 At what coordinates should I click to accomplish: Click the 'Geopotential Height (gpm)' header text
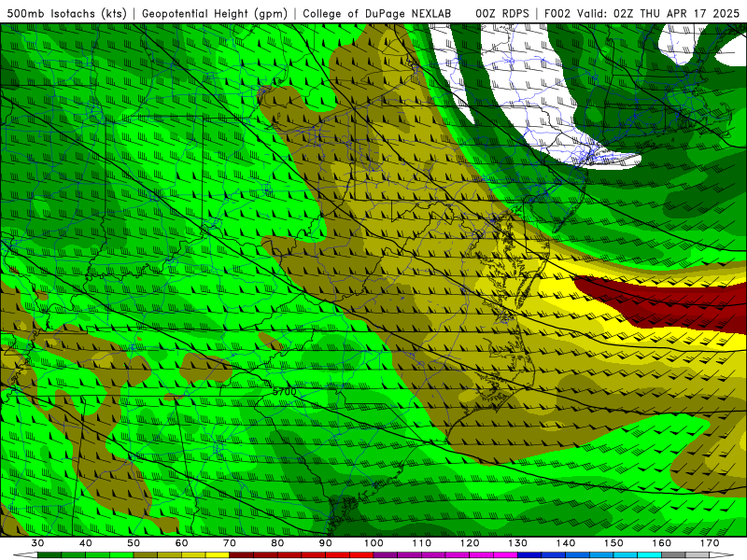point(215,13)
